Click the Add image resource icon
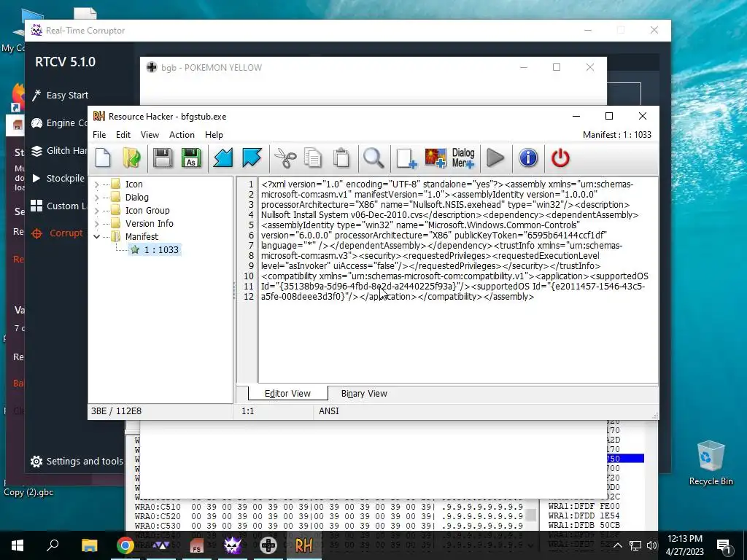Image resolution: width=747 pixels, height=560 pixels. (x=435, y=158)
